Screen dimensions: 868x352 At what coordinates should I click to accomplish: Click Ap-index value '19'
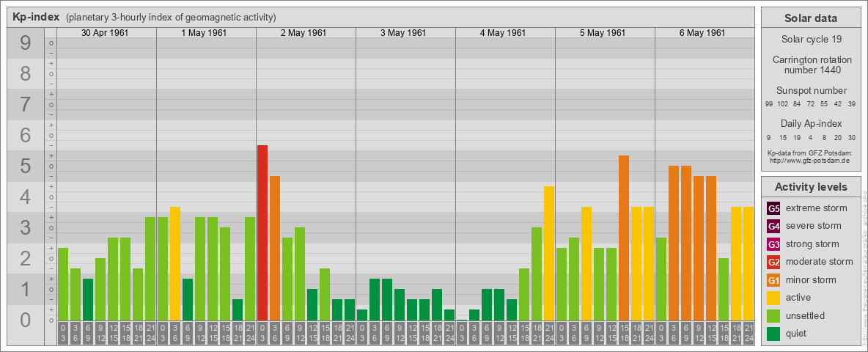click(x=797, y=137)
